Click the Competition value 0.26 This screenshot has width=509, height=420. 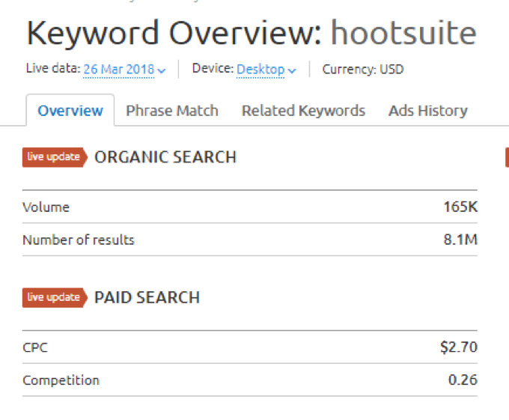point(463,380)
